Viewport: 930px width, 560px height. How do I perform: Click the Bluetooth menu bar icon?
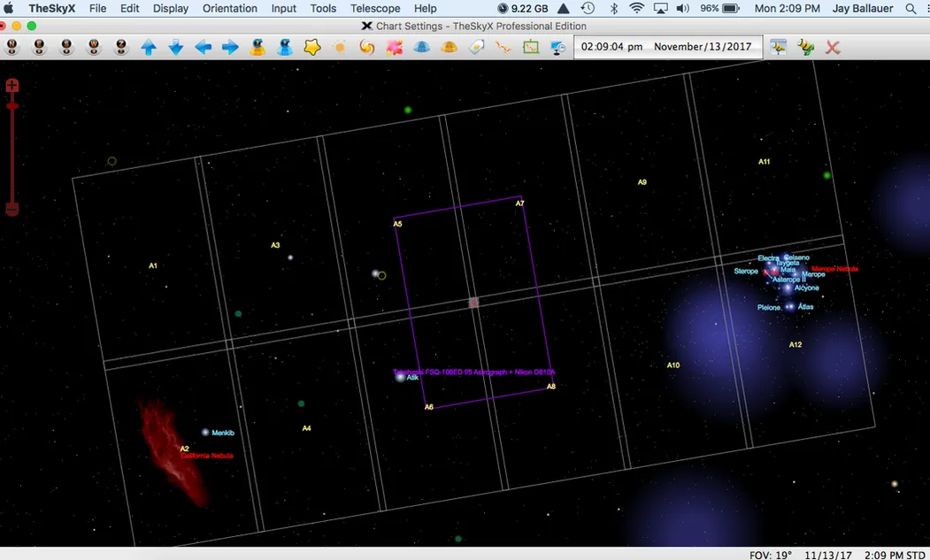614,8
